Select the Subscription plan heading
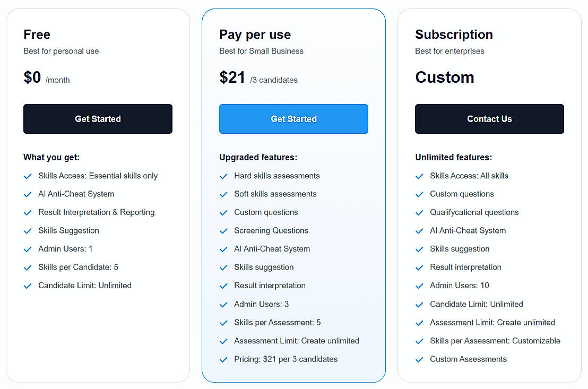Screen dimensions: 588x389 [x=454, y=34]
